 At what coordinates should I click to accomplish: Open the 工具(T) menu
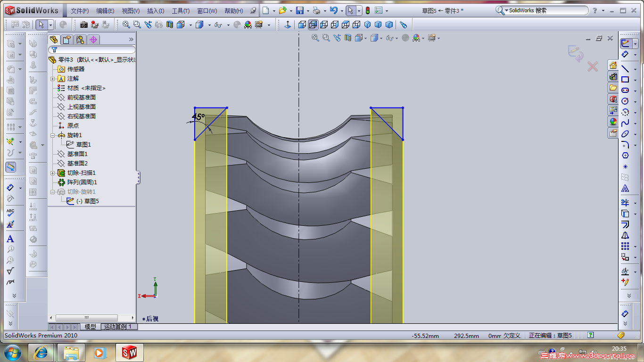pos(181,11)
